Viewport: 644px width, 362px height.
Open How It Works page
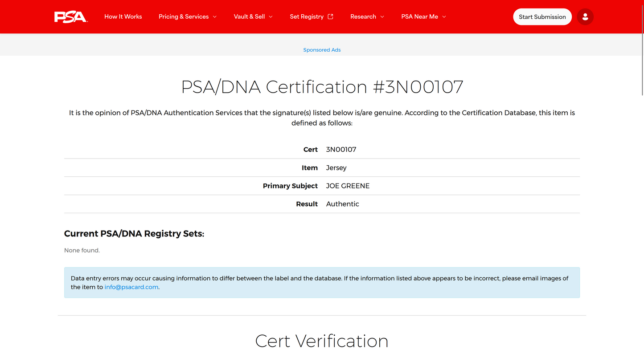pos(123,16)
